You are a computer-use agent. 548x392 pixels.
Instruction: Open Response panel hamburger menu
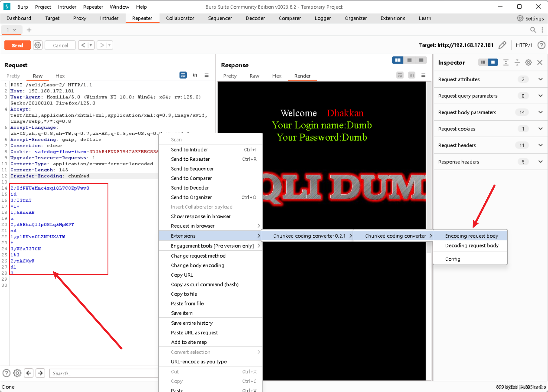[423, 75]
